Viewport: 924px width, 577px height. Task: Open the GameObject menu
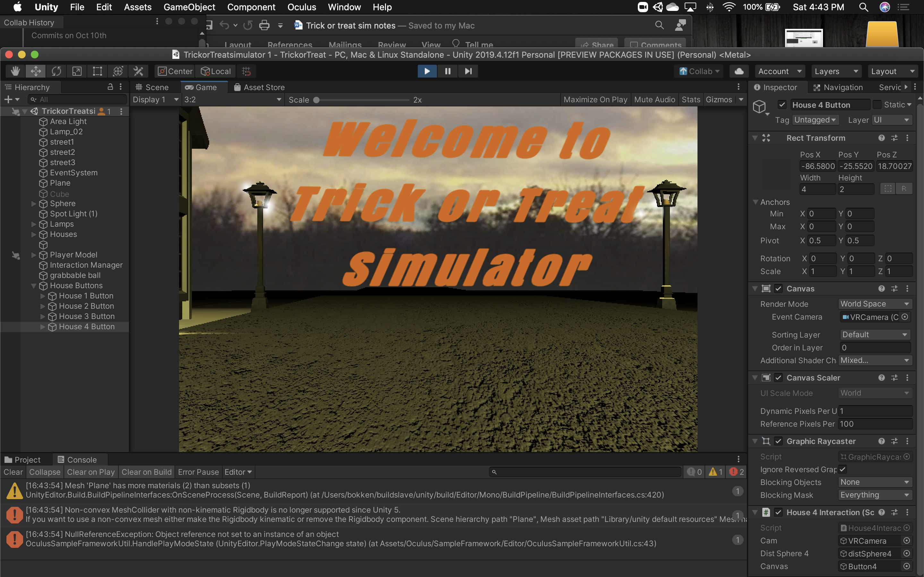(x=189, y=7)
